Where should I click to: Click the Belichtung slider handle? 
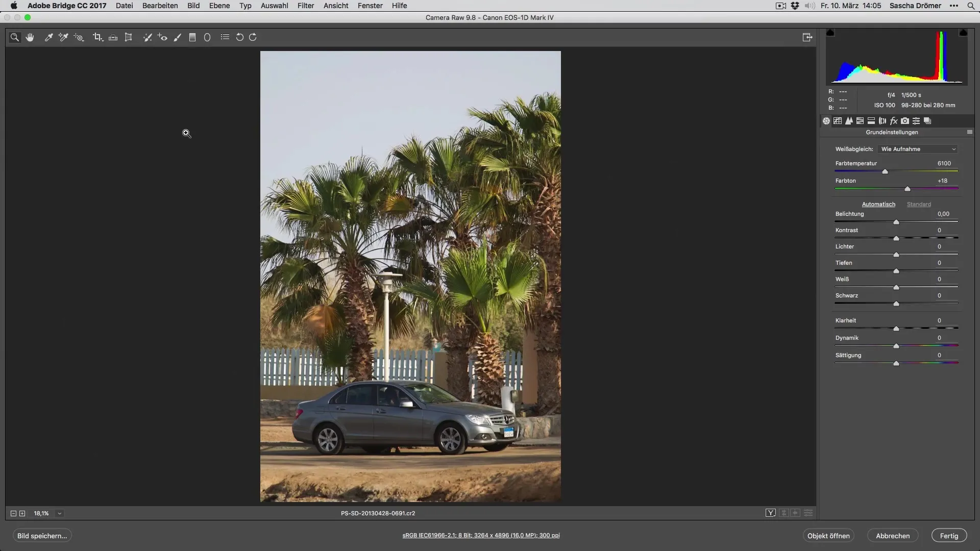pyautogui.click(x=896, y=222)
